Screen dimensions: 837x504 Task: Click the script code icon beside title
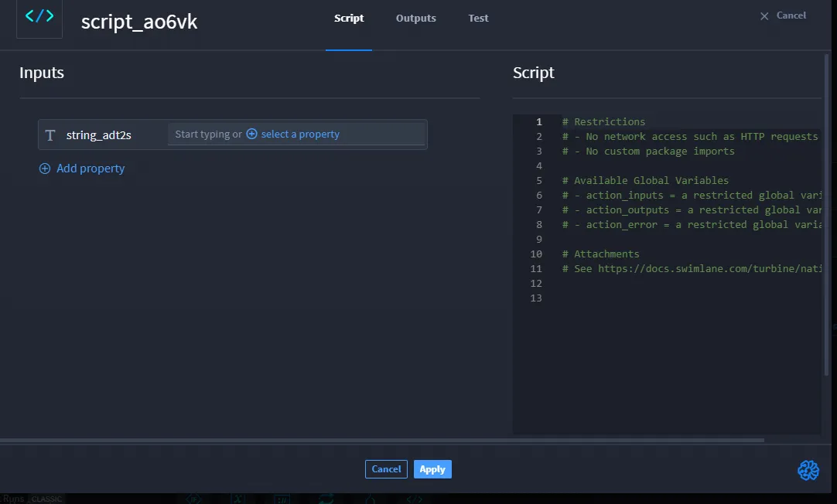(39, 16)
